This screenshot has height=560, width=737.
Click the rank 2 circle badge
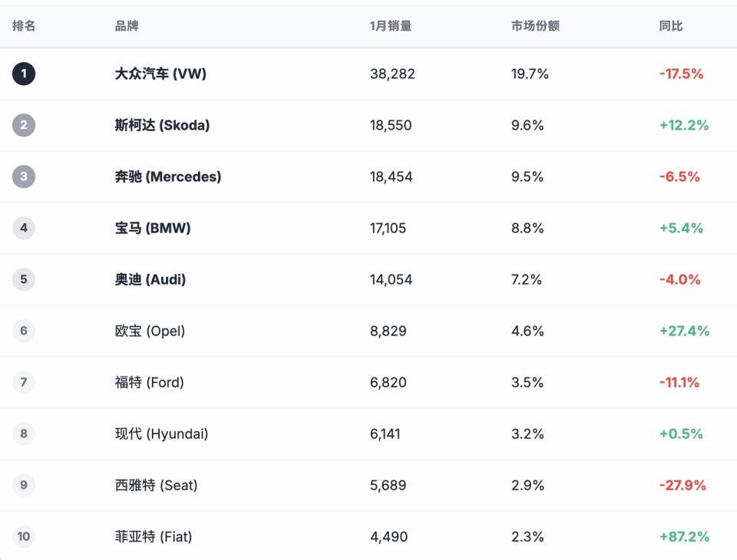24,125
